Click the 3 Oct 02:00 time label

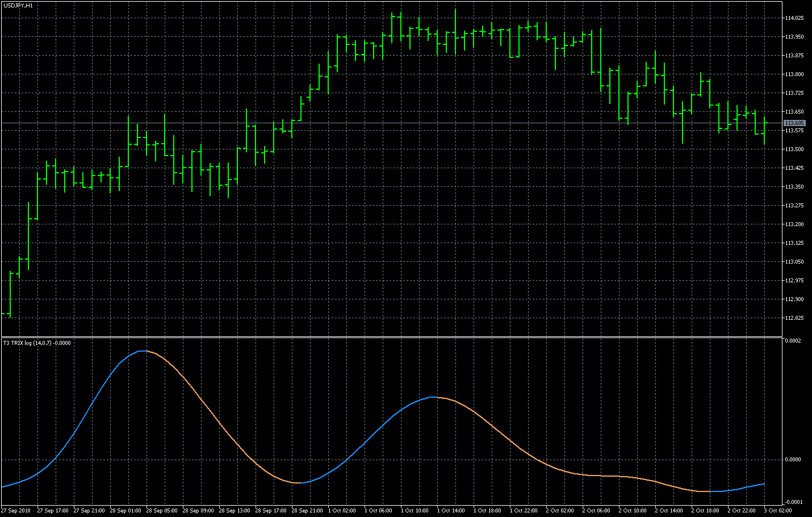778,511
